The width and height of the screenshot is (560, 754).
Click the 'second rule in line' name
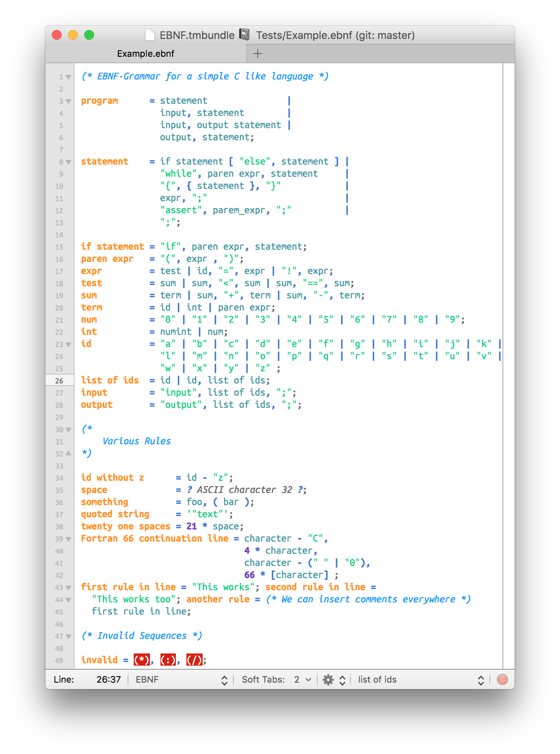point(315,587)
